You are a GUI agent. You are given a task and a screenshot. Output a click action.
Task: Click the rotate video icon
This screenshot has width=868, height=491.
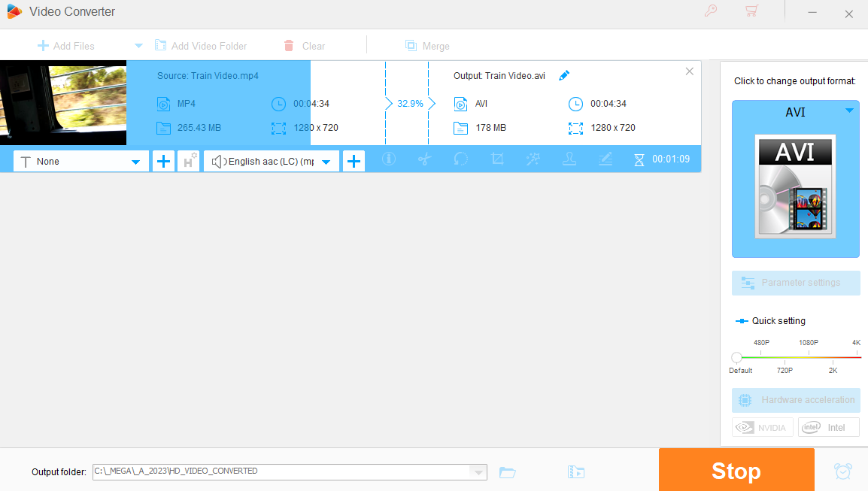pos(460,159)
